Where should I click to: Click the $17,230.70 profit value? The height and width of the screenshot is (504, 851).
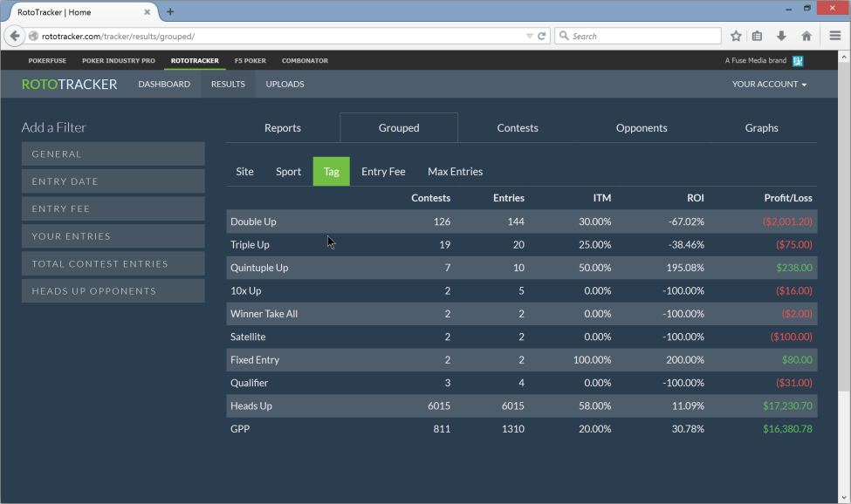(787, 406)
